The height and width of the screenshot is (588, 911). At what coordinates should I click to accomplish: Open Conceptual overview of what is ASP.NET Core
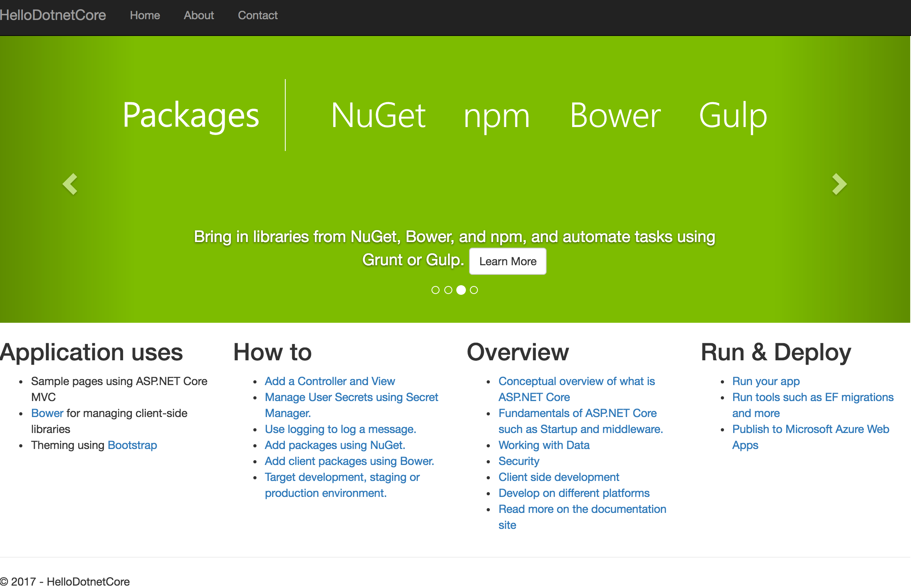577,389
